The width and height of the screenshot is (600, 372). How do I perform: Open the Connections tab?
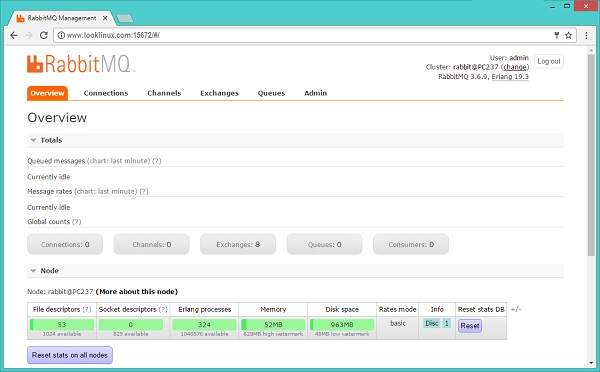[106, 93]
